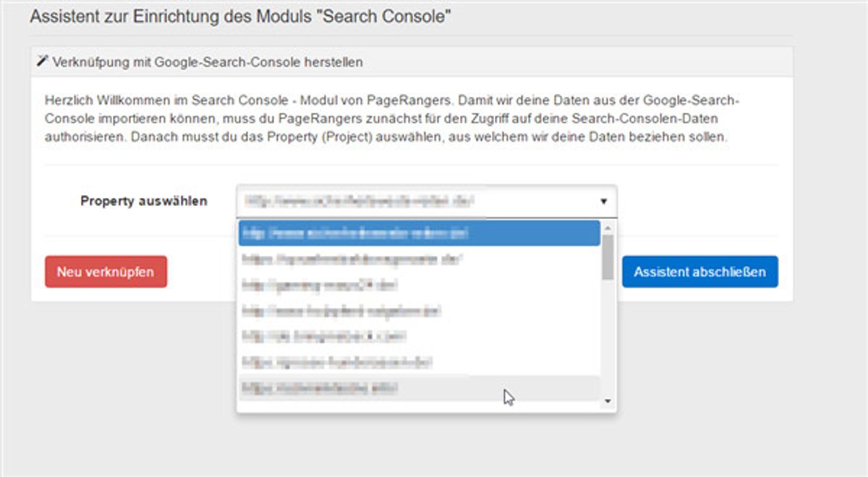Click the heading "Verknüpfung mit Google-Search-Console herstellen"

point(208,62)
